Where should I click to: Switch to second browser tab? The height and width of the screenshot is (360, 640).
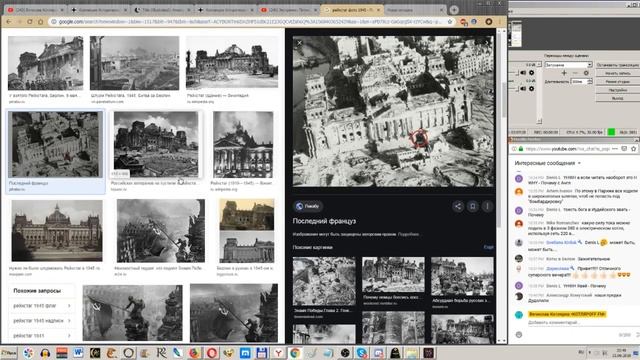coord(99,10)
